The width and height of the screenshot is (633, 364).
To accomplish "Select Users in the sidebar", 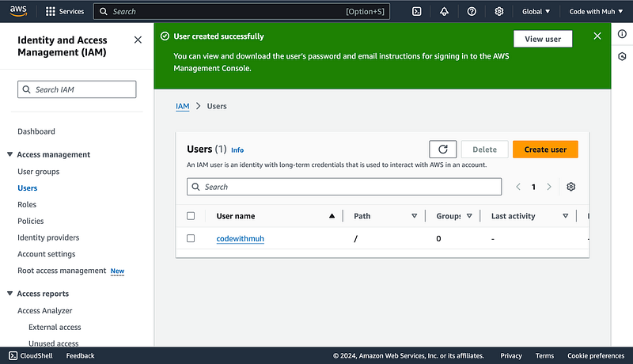I will click(28, 188).
